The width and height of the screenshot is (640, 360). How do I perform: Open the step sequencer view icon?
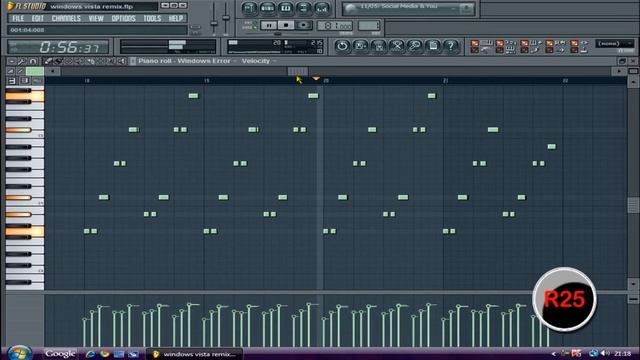click(x=267, y=8)
